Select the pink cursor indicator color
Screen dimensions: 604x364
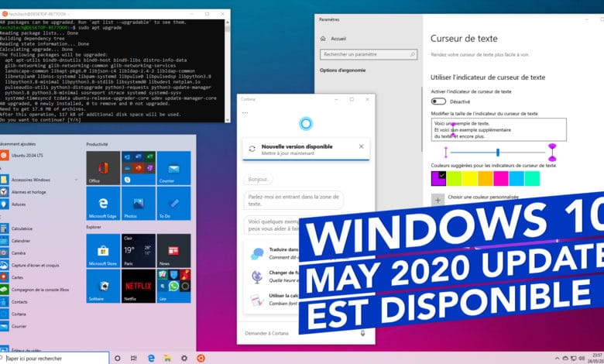point(501,179)
